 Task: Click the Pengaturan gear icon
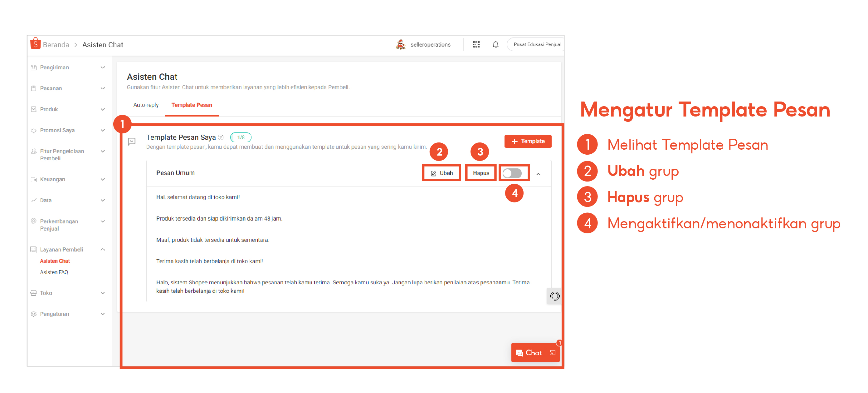click(x=33, y=314)
